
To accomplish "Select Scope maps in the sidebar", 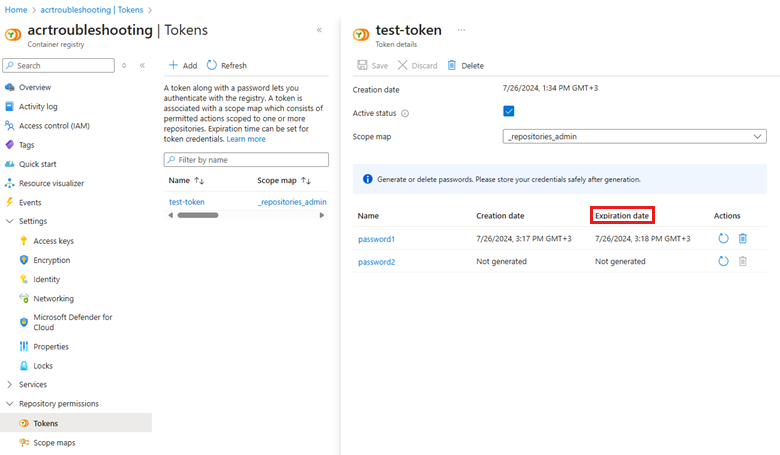I will (54, 442).
